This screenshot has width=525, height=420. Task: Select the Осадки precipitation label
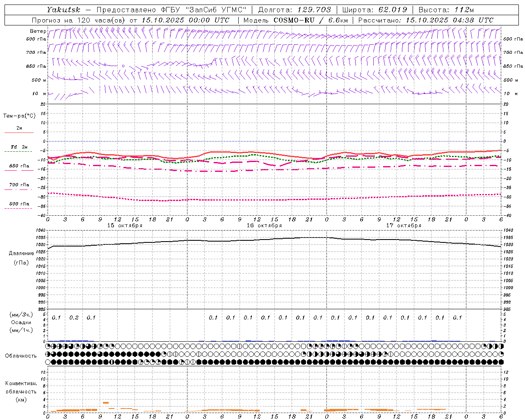click(21, 322)
